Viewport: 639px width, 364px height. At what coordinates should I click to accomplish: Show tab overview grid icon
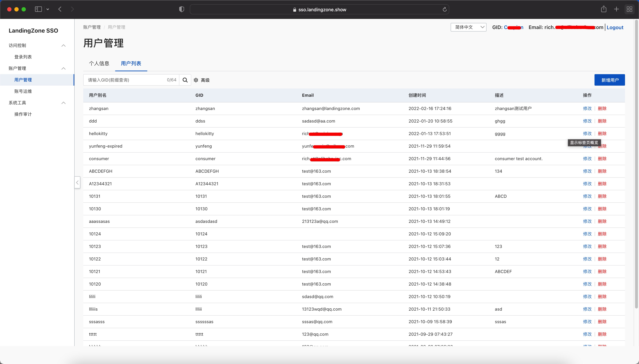coord(629,9)
